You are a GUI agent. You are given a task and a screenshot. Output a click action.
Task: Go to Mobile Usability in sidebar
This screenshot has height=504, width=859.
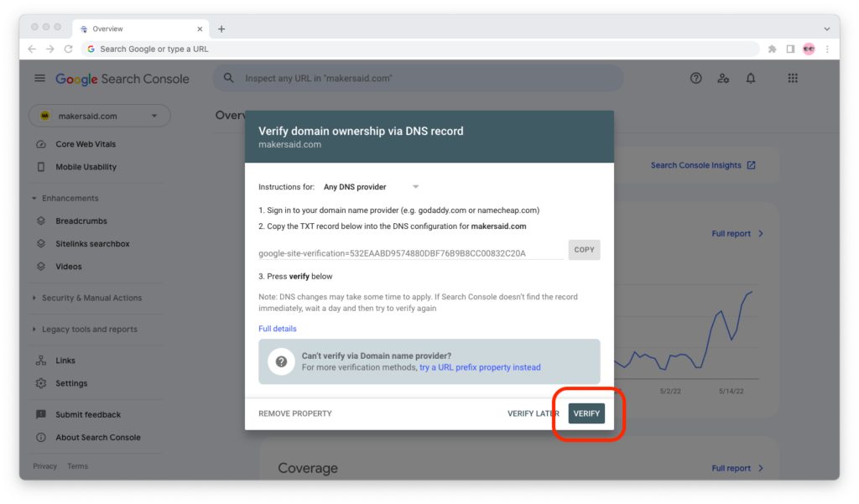[86, 167]
